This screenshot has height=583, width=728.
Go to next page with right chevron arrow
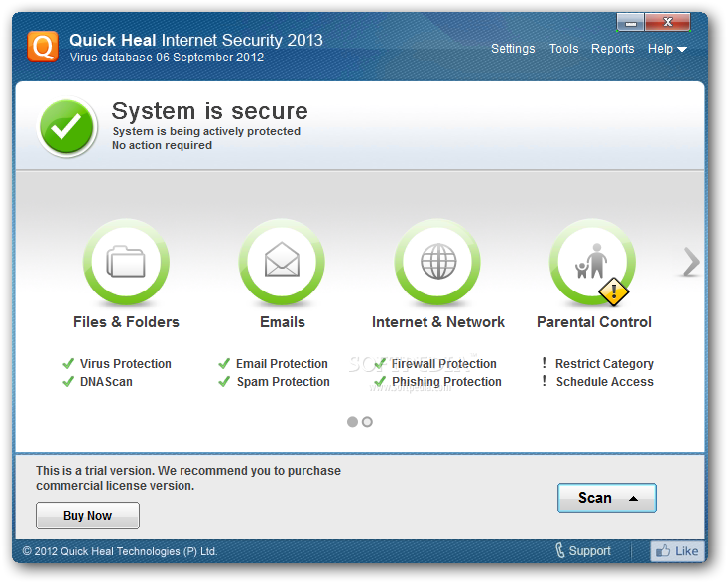[691, 263]
